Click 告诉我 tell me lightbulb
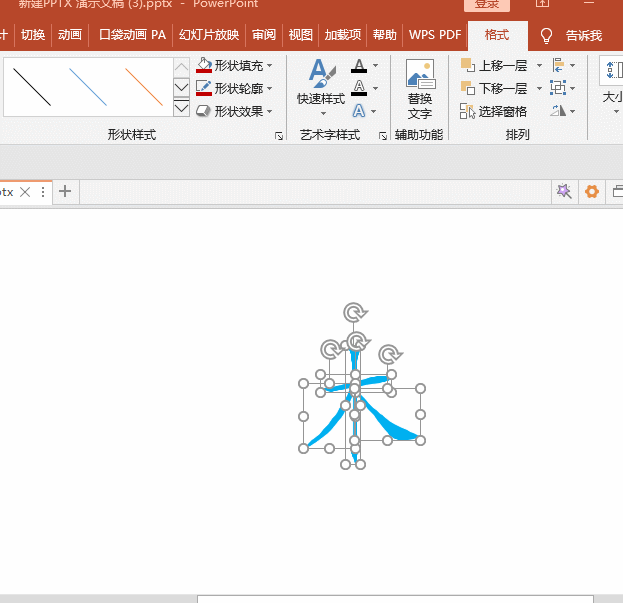The height and width of the screenshot is (603, 623). click(546, 36)
